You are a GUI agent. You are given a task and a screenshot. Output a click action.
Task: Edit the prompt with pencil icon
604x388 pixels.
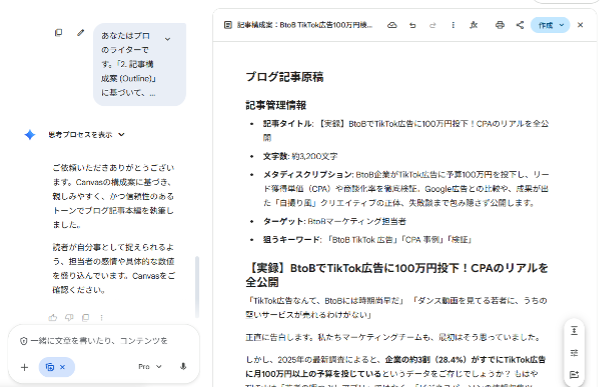tap(81, 33)
